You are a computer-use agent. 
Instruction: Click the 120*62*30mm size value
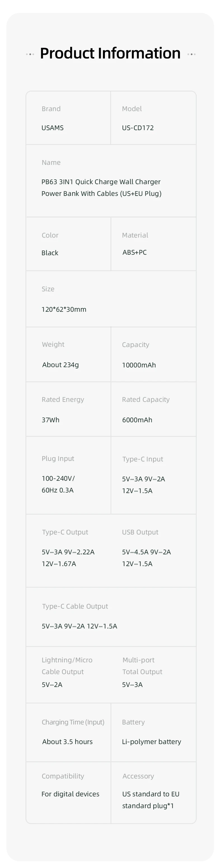coord(64,309)
